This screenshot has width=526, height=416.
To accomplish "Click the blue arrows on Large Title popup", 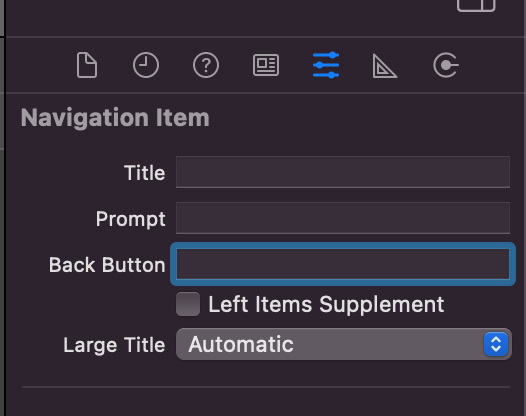I will coord(496,344).
